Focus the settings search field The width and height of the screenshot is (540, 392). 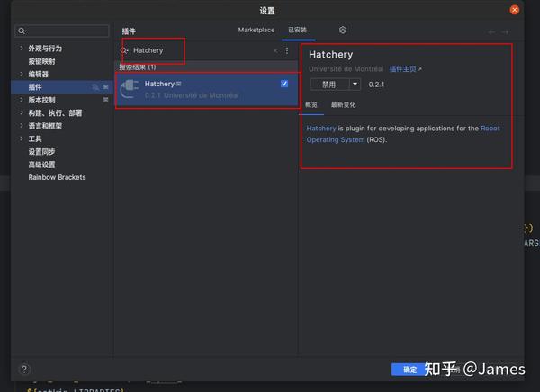(x=62, y=31)
